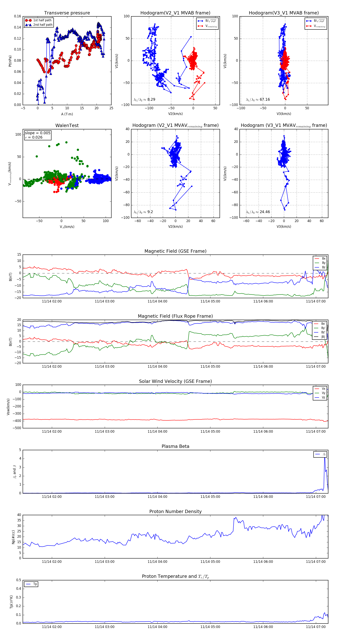Image resolution: width=351 pixels, height=644 pixels.
Task: Click the 'Hodogram(V2_V1 MVAB frame)' title
Action: pyautogui.click(x=175, y=13)
